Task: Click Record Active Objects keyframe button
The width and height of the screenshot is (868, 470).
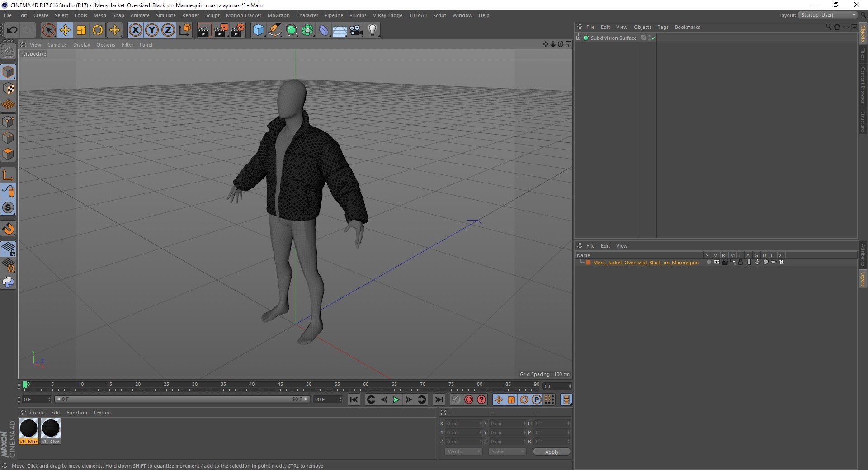Action: (456, 399)
